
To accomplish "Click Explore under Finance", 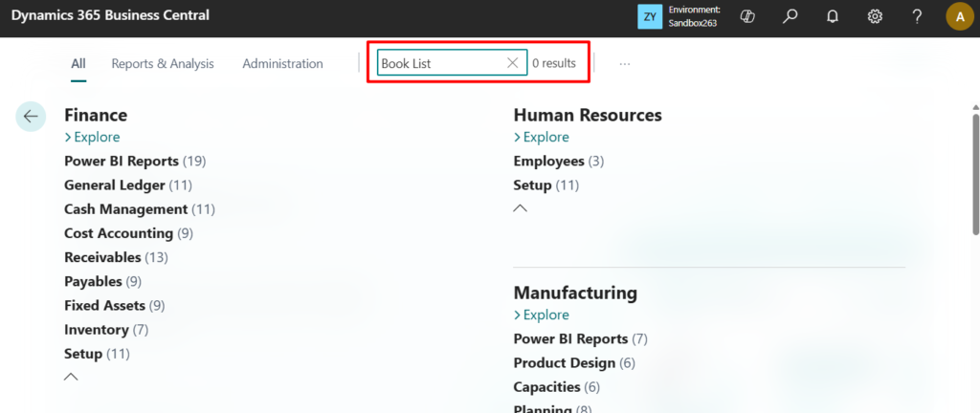I will (92, 137).
